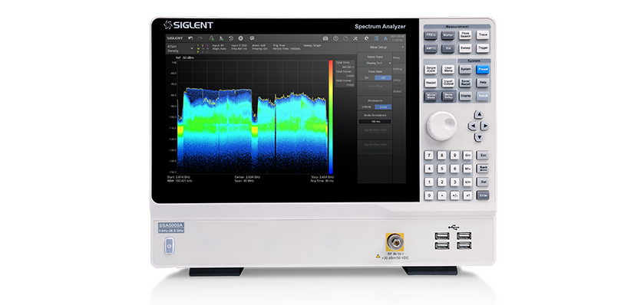Viewport: 644px width, 305px height.
Task: Open the Limits side tab
Action: tap(398, 80)
